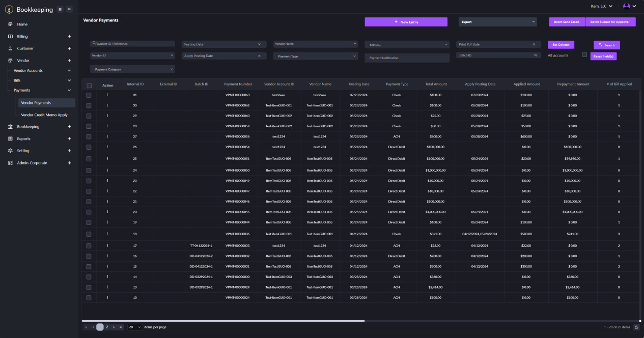Image resolution: width=644 pixels, height=338 pixels.
Task: Enable the All accounts checkbox
Action: (x=584, y=55)
